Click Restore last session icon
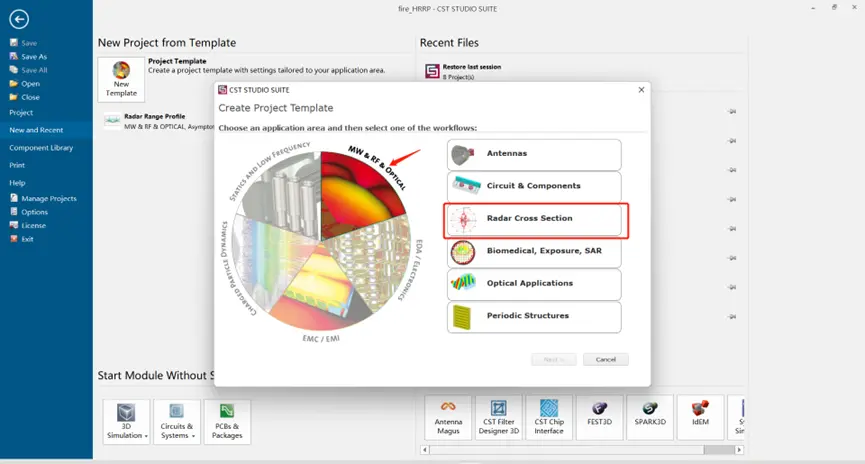Screen dimensions: 865x464 [432, 71]
